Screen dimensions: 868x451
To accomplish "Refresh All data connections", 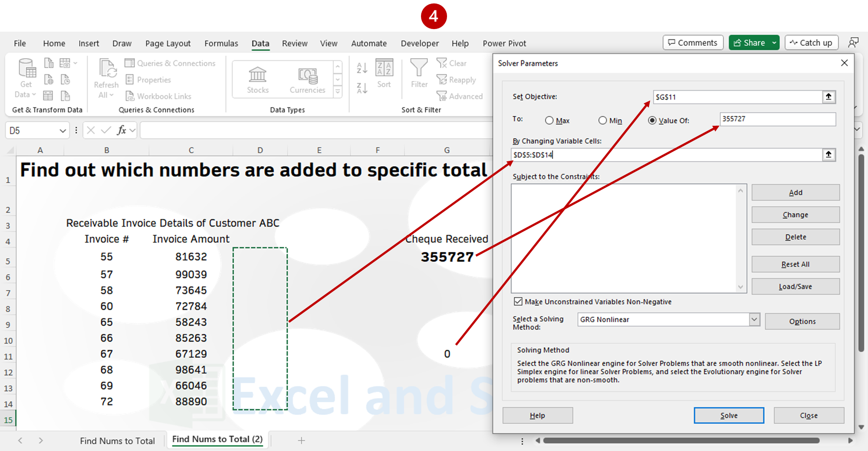I will coord(105,78).
